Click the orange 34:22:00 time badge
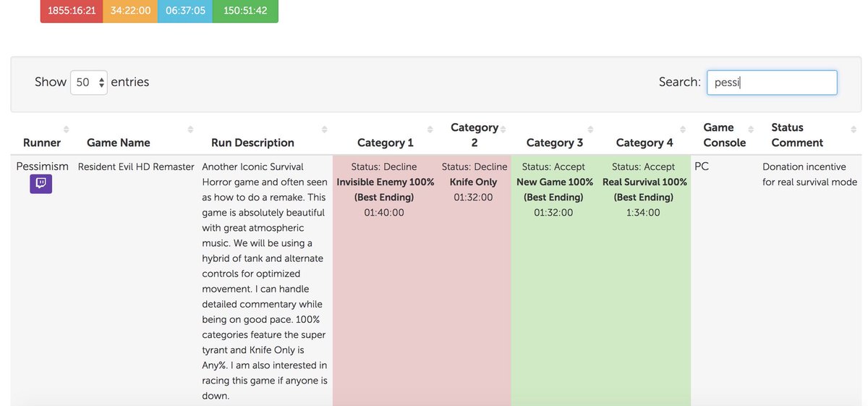Viewport: 868px width, 406px height. (x=130, y=11)
